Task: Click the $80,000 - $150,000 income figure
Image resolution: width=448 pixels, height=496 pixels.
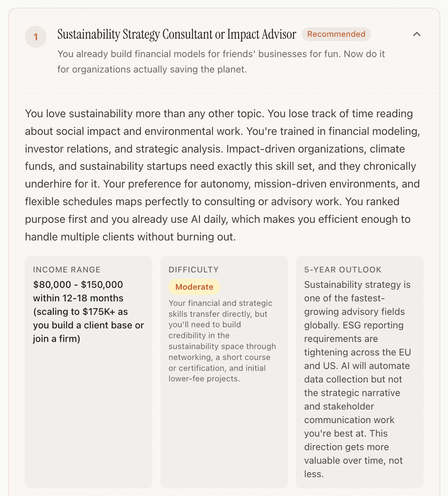Action: pos(78,285)
